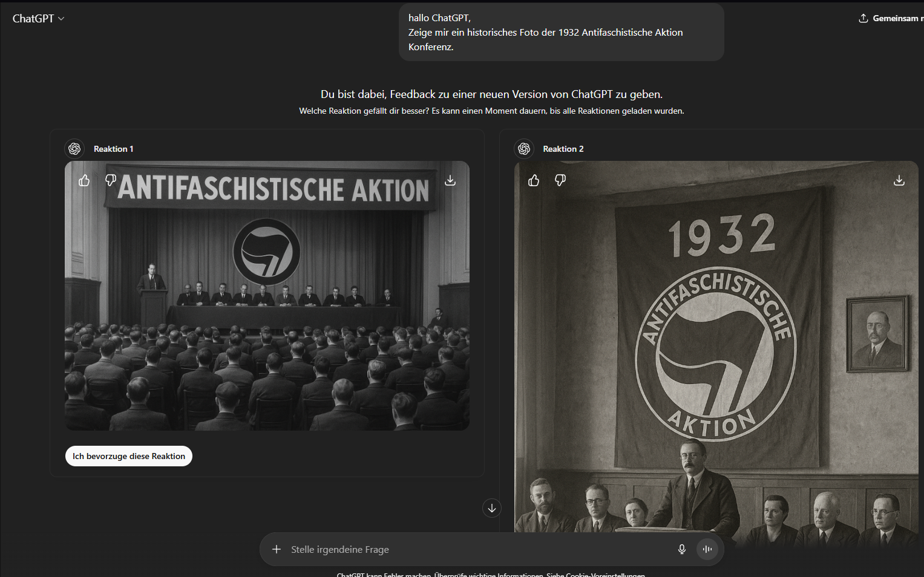The width and height of the screenshot is (924, 577).
Task: Click the line "Welche Reaktion gefällt dir besser?"
Action: 491,111
